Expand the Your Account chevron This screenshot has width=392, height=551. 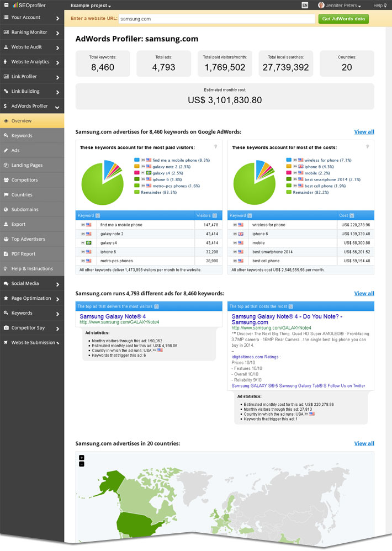coord(57,18)
